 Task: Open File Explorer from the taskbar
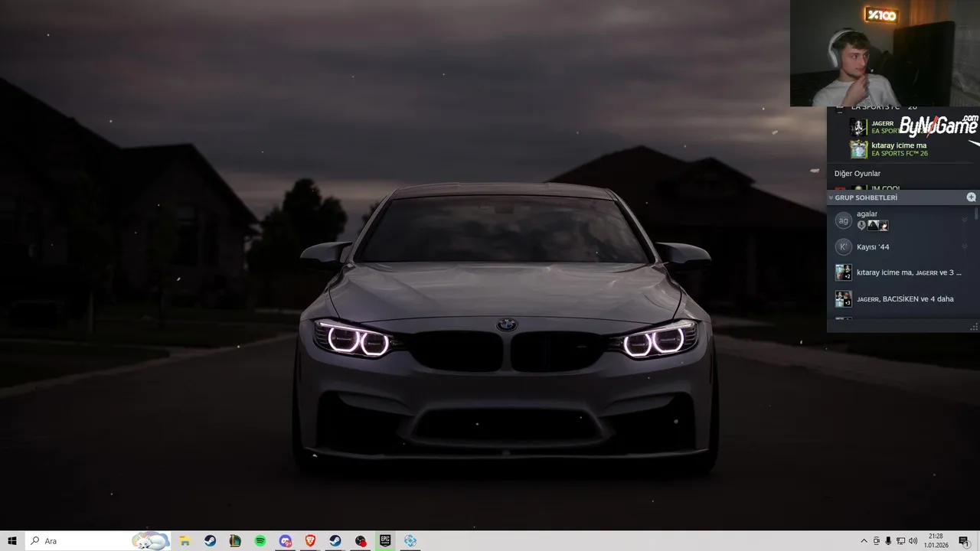click(185, 541)
